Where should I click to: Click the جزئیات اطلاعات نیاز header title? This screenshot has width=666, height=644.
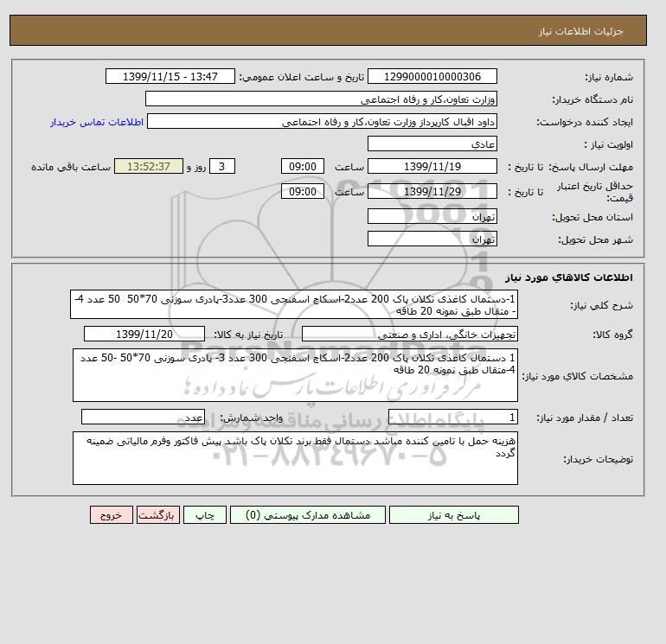click(x=580, y=31)
